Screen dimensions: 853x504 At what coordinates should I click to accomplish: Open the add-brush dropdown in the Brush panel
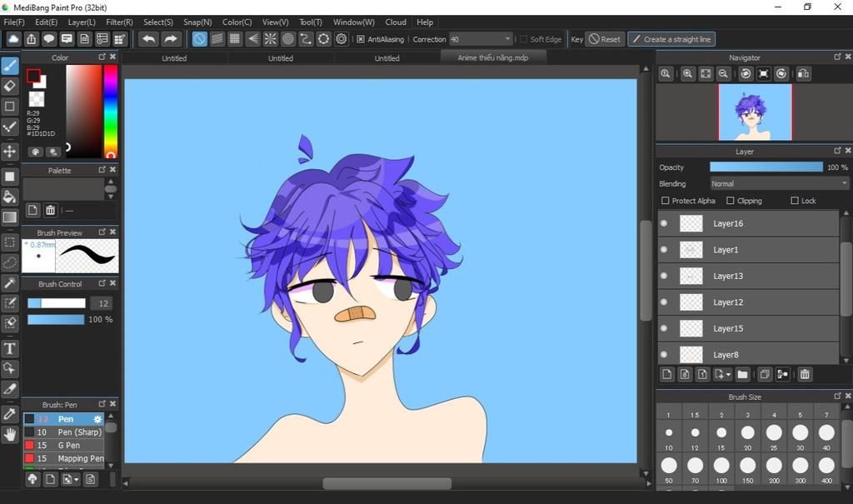76,480
